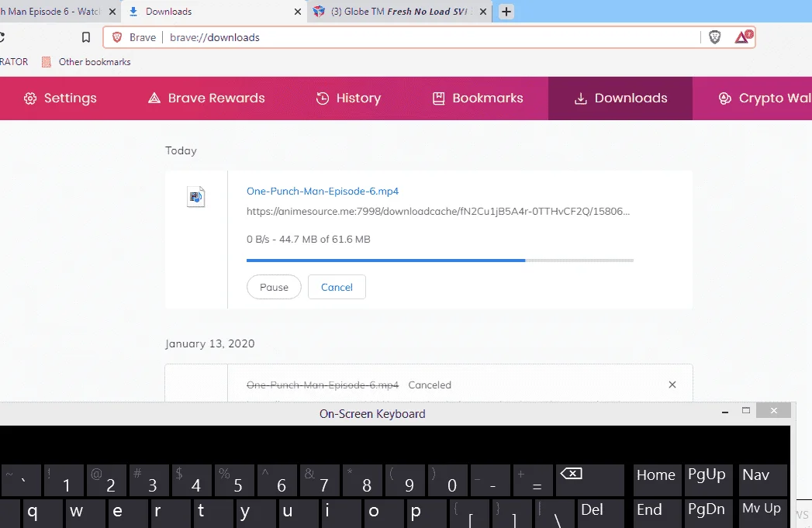
Task: Tap the equals/plus key
Action: tap(534, 481)
